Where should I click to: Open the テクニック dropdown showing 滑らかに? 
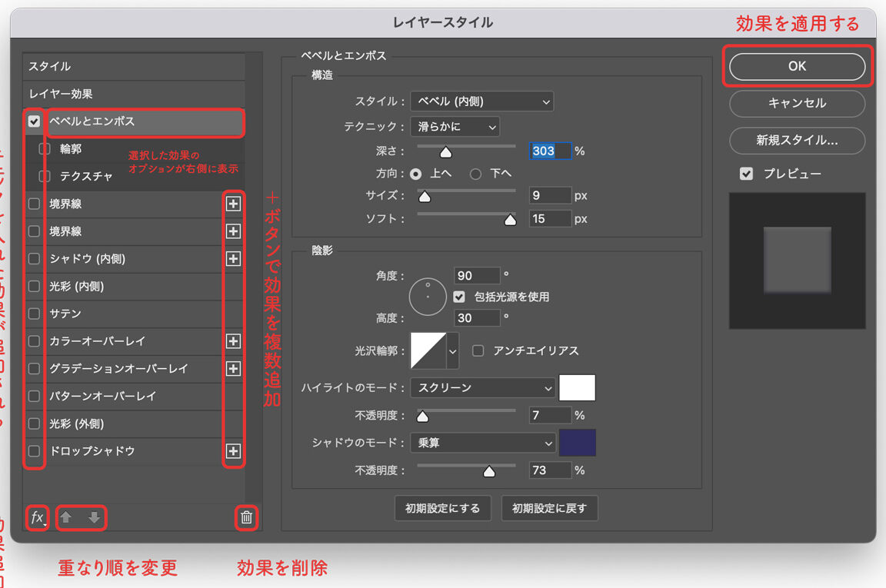coord(455,127)
